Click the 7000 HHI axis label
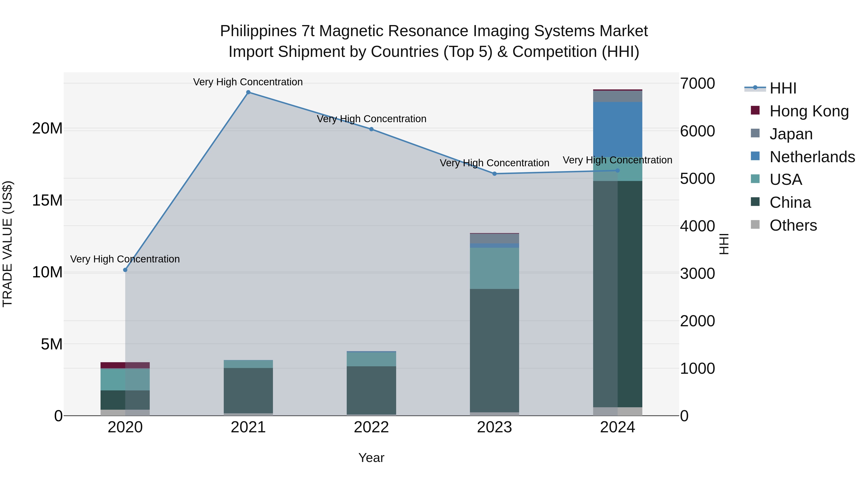This screenshot has width=868, height=488. tap(698, 84)
